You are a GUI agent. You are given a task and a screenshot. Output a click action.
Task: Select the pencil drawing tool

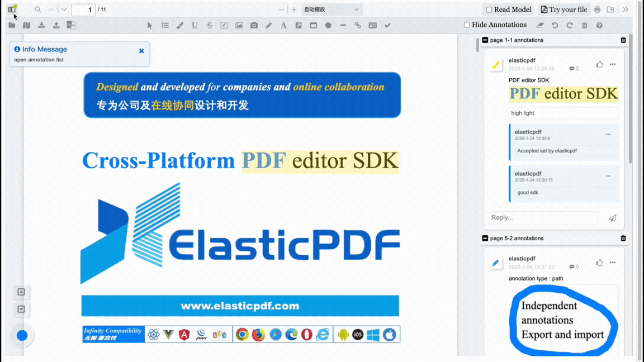268,25
